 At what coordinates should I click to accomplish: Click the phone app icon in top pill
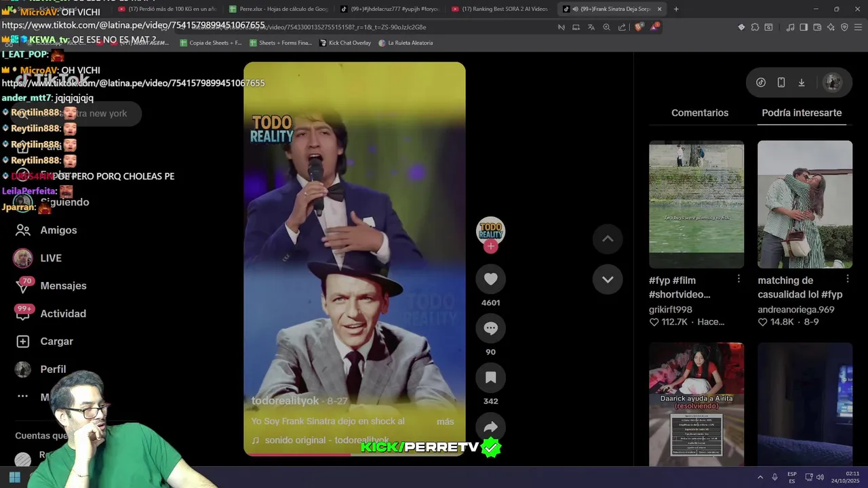click(x=781, y=83)
